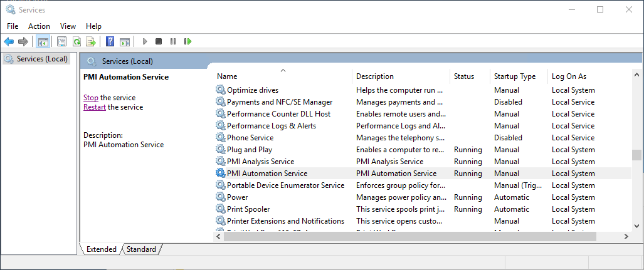The height and width of the screenshot is (270, 644).
Task: Click the Export List toolbar icon
Action: [x=91, y=41]
